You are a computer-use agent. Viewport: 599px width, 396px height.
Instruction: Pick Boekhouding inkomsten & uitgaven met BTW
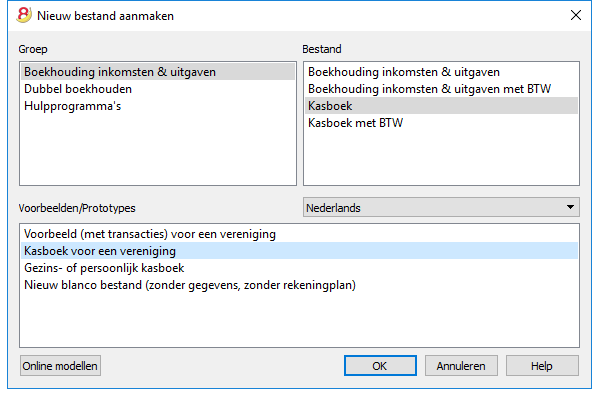pyautogui.click(x=441, y=89)
